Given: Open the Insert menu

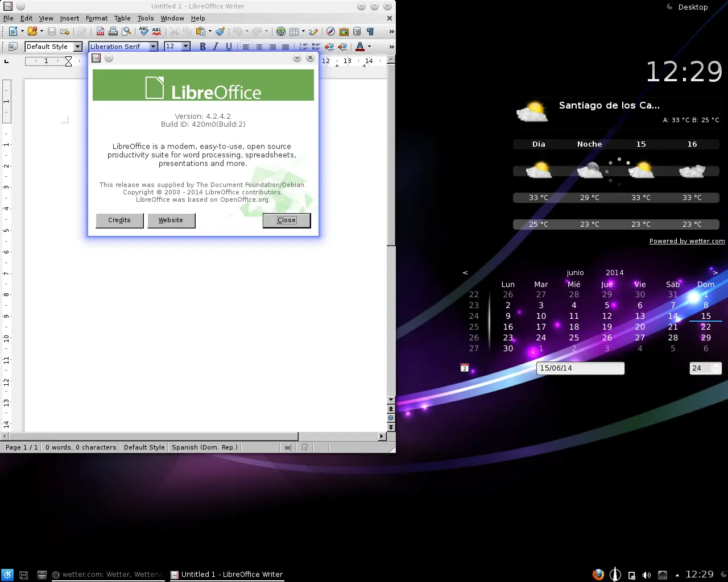Looking at the screenshot, I should (69, 18).
